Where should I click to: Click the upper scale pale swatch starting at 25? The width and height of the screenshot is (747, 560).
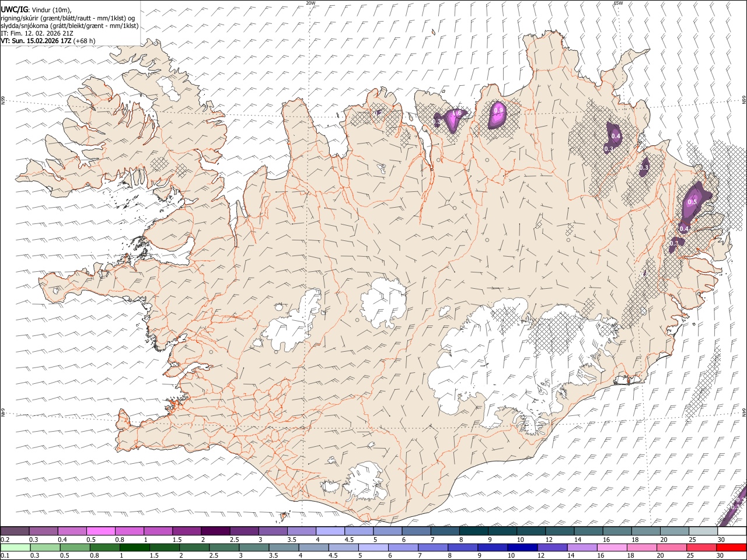tap(703, 531)
